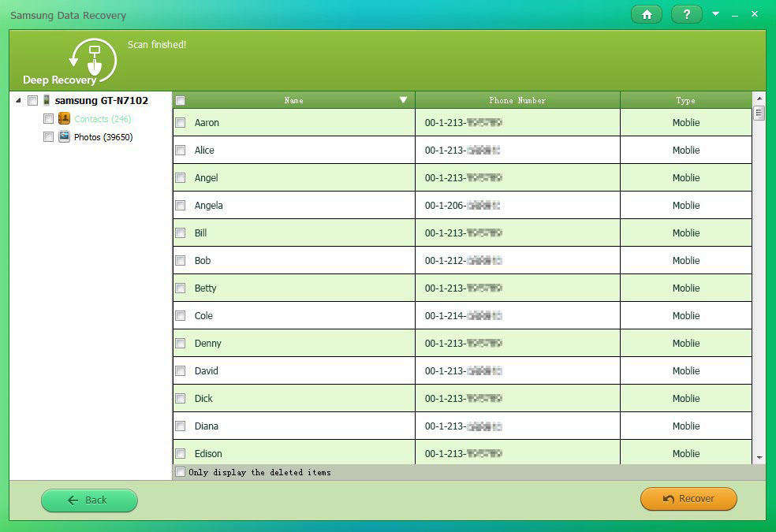The width and height of the screenshot is (776, 532).
Task: Click the scrollbar up arrow
Action: 759,99
